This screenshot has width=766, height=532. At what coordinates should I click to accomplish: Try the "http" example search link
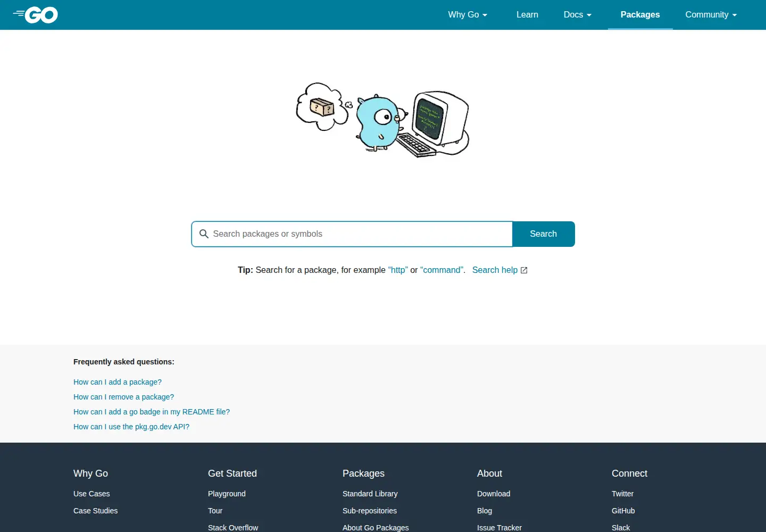398,270
